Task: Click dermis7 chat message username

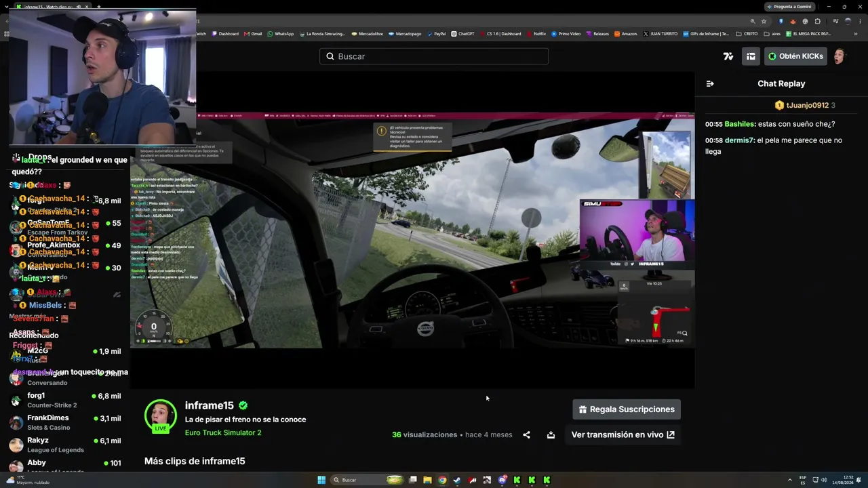Action: click(739, 140)
